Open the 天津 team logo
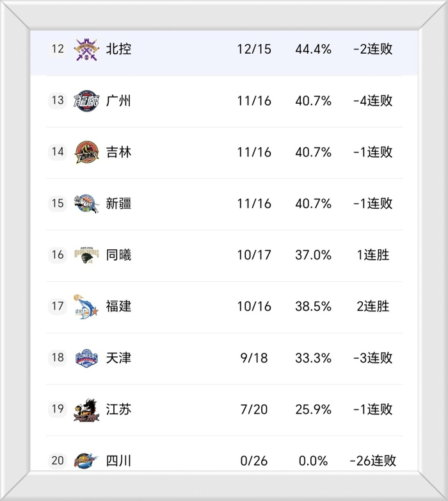 (x=86, y=357)
